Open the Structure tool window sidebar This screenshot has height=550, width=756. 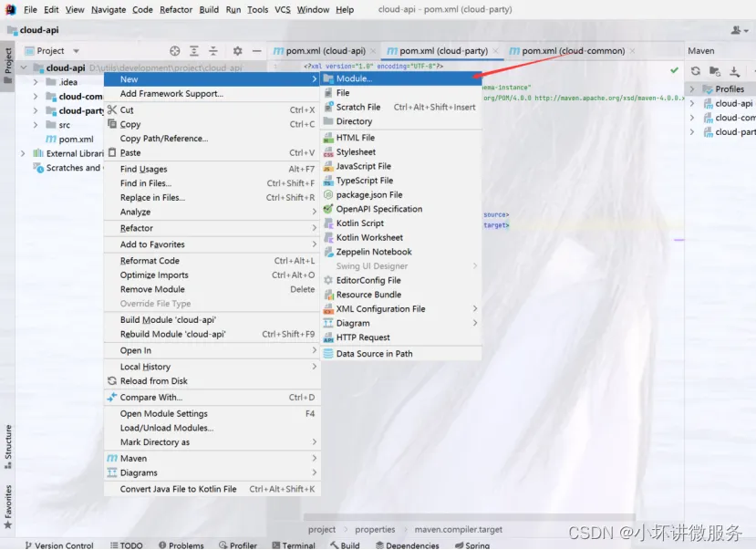tap(7, 446)
